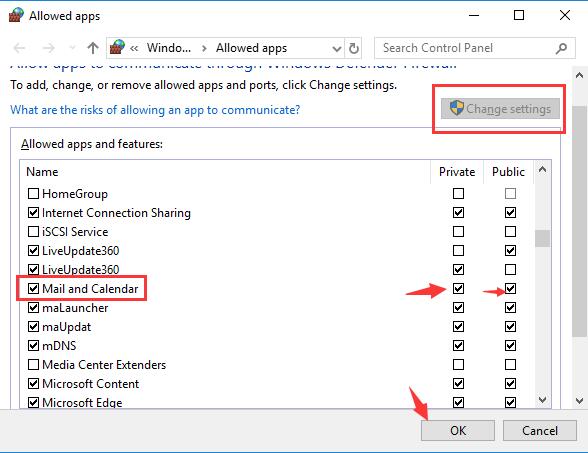Screen dimensions: 588x453
Task: Toggle maUpdat Private checkbox
Action: [x=458, y=327]
